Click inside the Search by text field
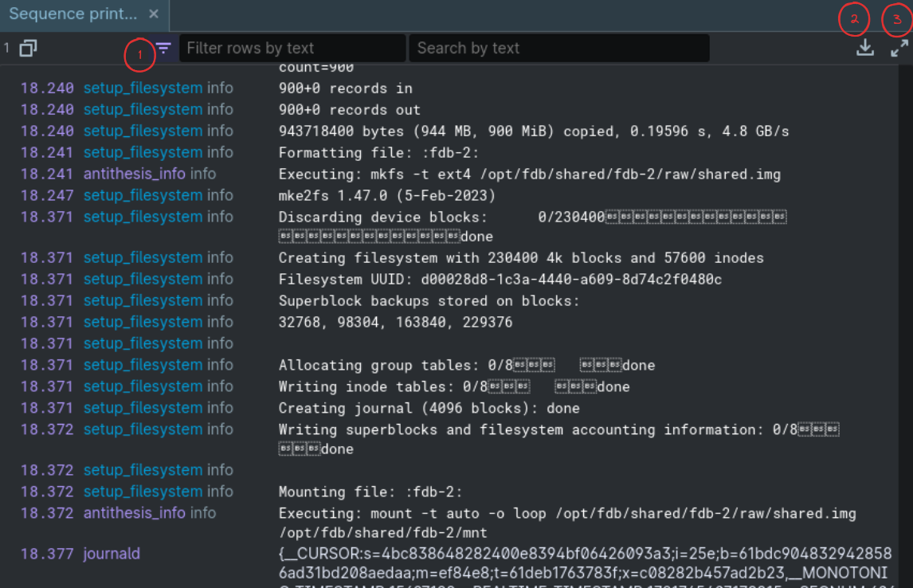Image resolution: width=913 pixels, height=588 pixels. click(558, 48)
